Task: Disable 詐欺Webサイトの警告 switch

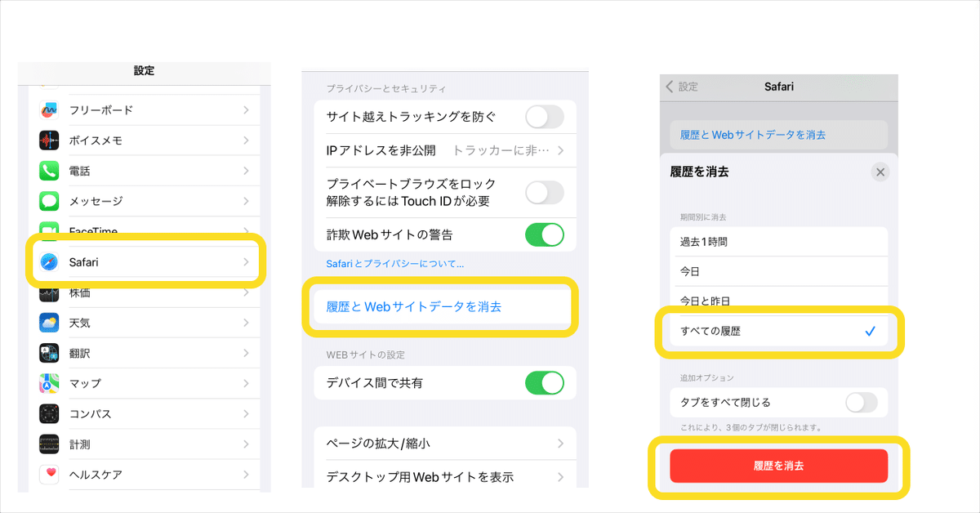Action: (544, 234)
